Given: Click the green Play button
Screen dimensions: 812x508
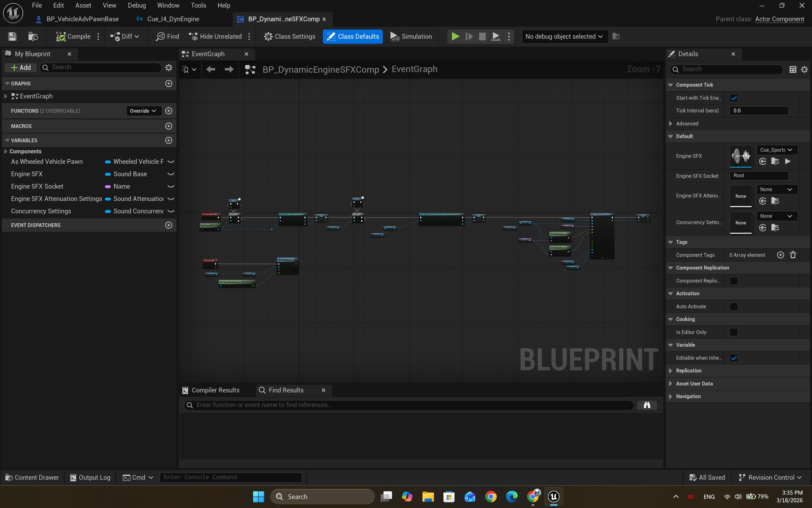Looking at the screenshot, I should [x=455, y=36].
